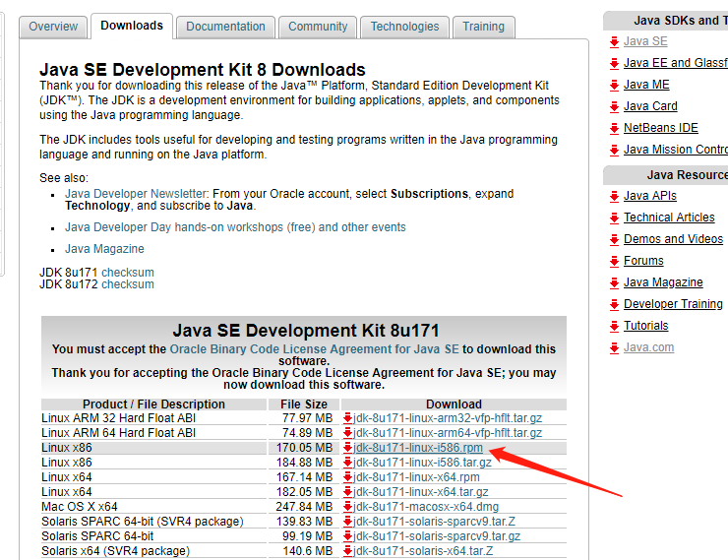Switch to the Overview tab

(53, 27)
